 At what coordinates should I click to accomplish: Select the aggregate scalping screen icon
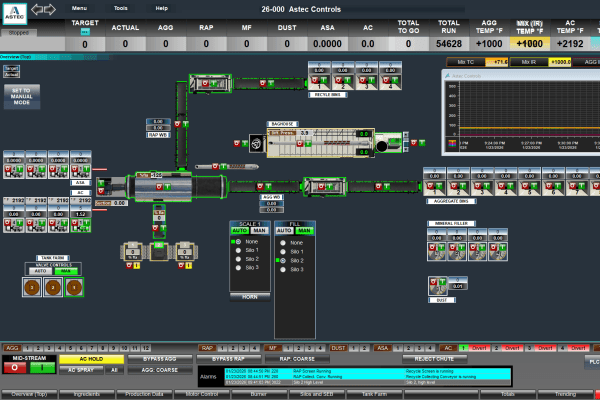pos(324,187)
